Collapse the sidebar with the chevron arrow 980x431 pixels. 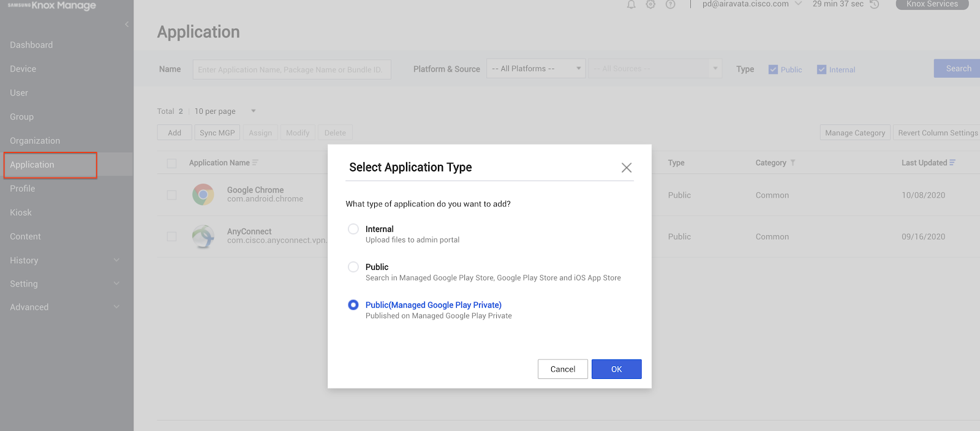[127, 24]
